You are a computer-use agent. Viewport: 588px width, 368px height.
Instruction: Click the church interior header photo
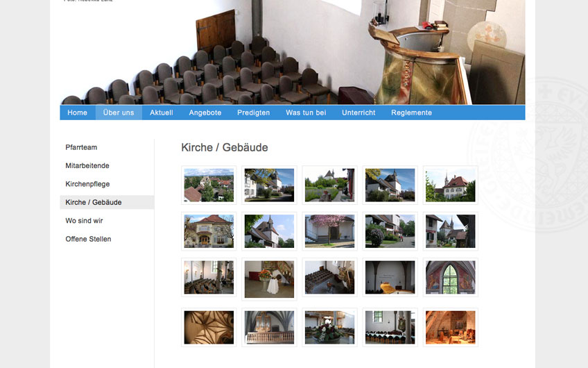pos(293,52)
